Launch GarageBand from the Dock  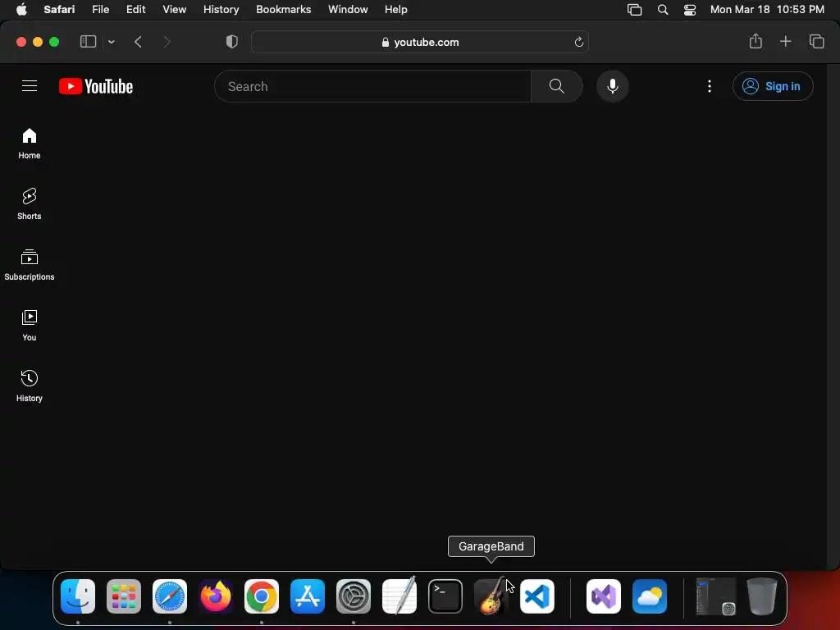(491, 596)
